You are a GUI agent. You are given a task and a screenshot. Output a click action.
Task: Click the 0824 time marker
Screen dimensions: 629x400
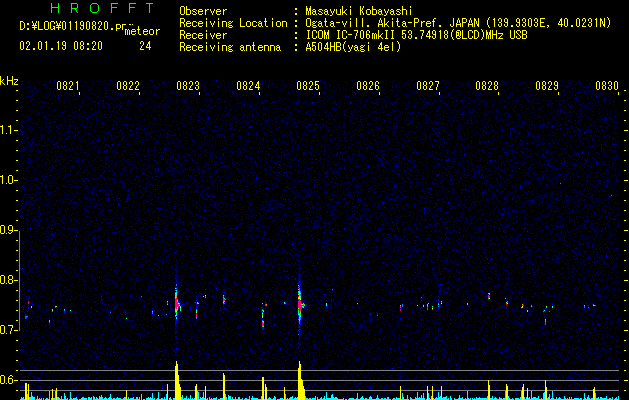point(248,86)
